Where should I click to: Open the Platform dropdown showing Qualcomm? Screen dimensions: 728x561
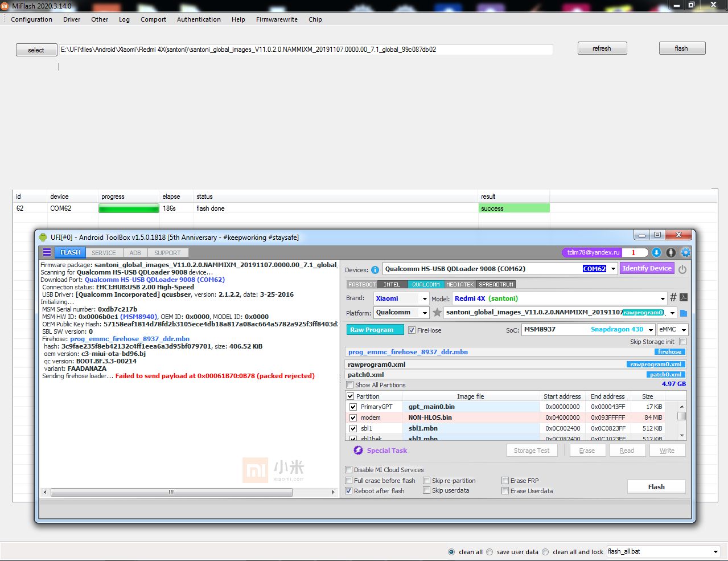pyautogui.click(x=425, y=313)
